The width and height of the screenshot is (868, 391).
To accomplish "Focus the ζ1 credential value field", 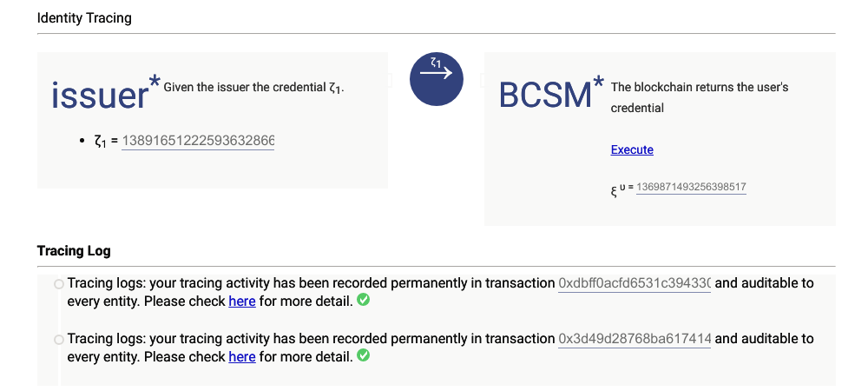I will click(198, 141).
